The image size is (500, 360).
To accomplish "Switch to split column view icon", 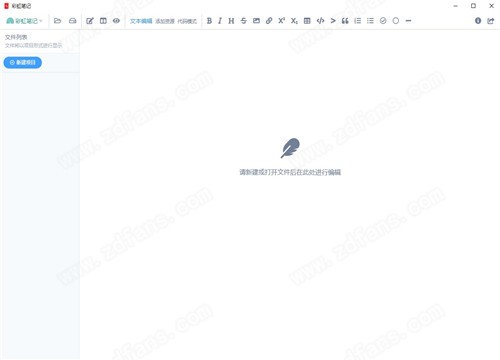I will [x=103, y=21].
